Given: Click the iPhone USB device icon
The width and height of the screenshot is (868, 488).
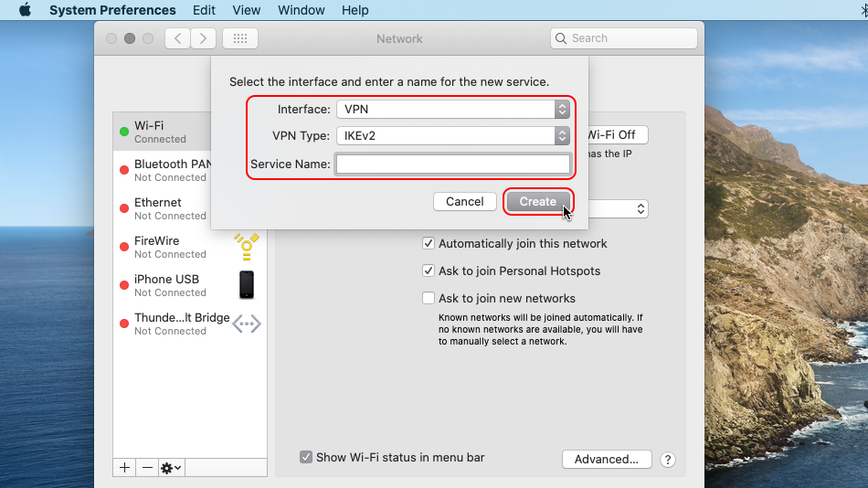Looking at the screenshot, I should [246, 284].
